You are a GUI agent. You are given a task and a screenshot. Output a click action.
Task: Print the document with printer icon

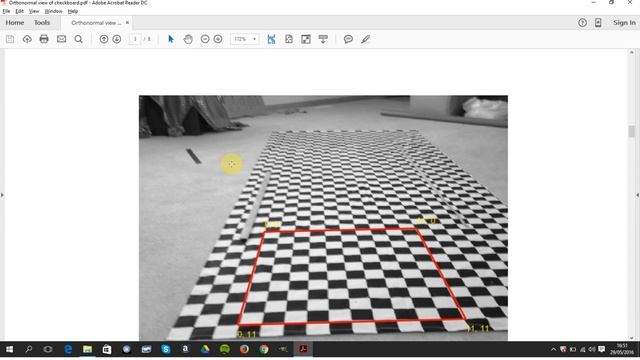click(x=44, y=39)
